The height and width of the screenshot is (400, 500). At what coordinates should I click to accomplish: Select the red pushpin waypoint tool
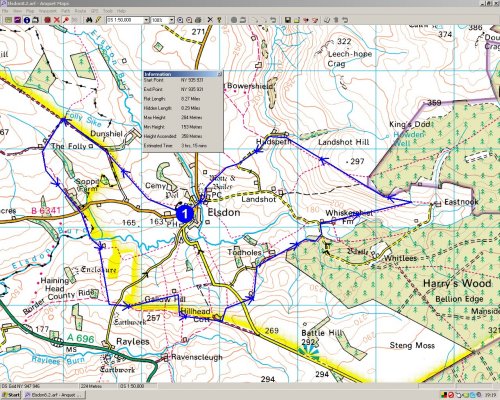coord(66,20)
